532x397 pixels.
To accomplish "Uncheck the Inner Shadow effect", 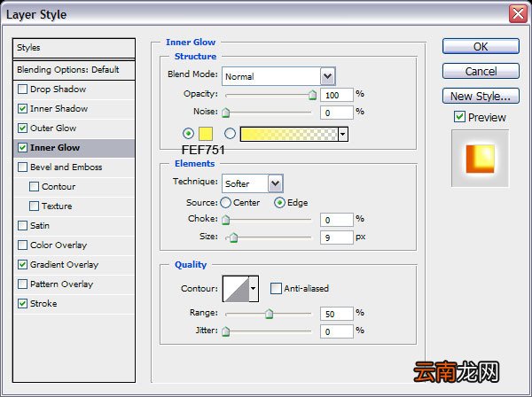I will pyautogui.click(x=22, y=108).
